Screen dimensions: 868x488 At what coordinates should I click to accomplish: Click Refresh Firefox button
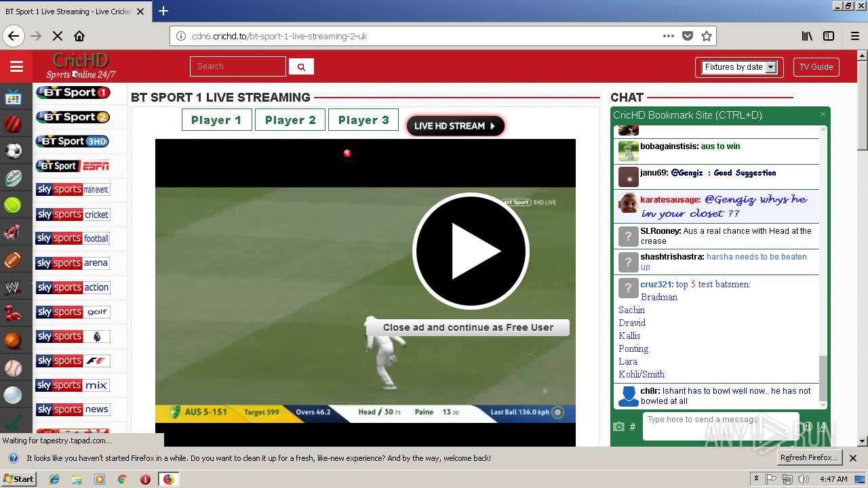tap(810, 457)
